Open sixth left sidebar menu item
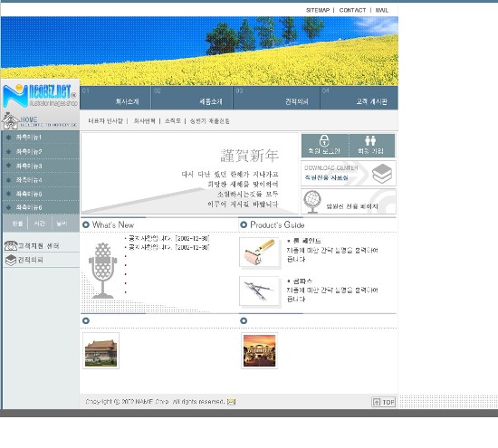Viewport: 498px width, 448px height. 41,207
